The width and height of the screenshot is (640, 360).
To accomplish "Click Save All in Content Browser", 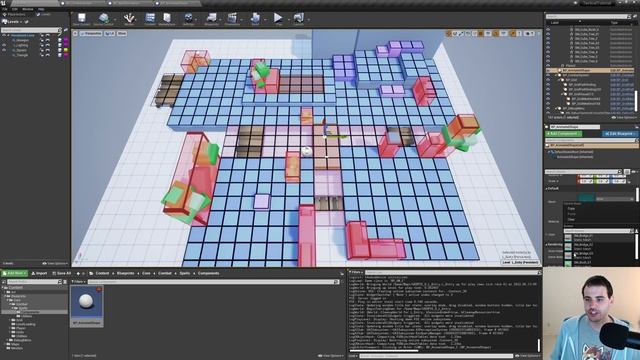I will [x=62, y=273].
